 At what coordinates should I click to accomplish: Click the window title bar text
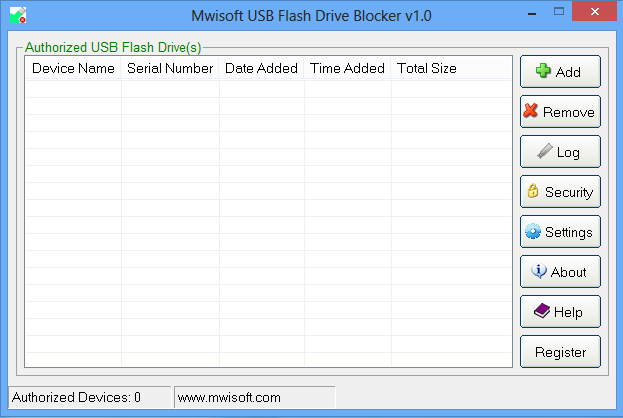(x=311, y=17)
